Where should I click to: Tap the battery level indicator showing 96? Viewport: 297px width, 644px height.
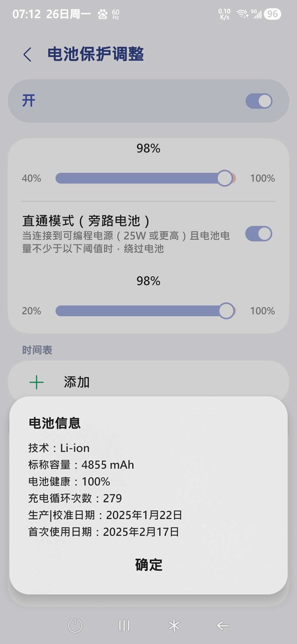(272, 14)
